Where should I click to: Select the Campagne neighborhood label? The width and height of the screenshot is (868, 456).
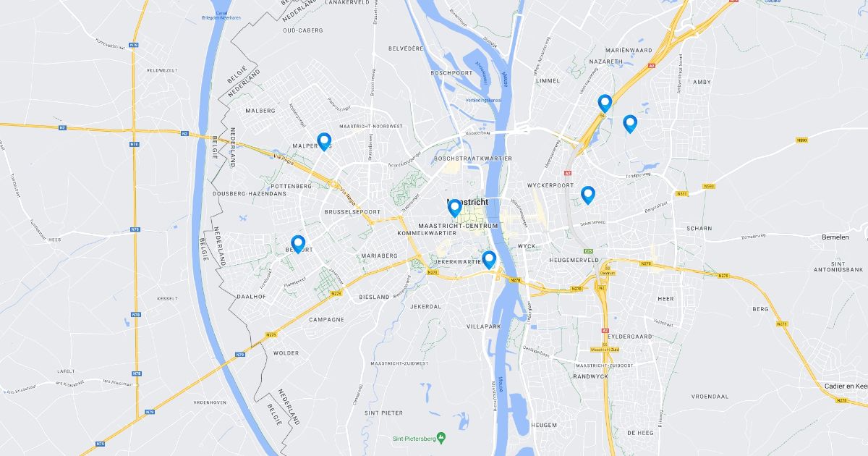(325, 319)
